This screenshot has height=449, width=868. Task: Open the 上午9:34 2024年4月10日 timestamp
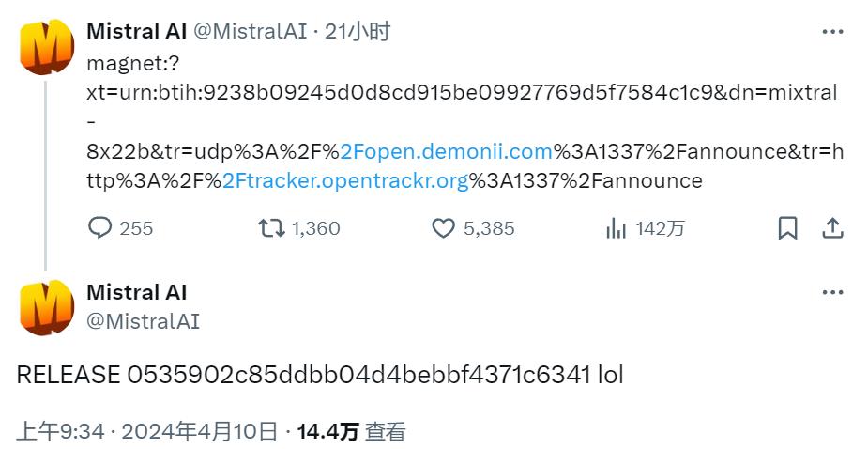point(147,431)
